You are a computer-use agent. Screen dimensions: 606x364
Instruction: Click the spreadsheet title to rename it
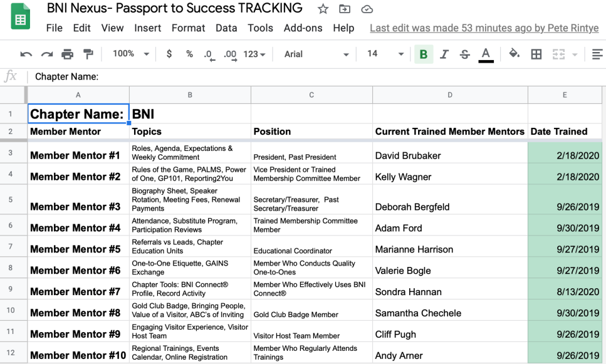pos(175,8)
